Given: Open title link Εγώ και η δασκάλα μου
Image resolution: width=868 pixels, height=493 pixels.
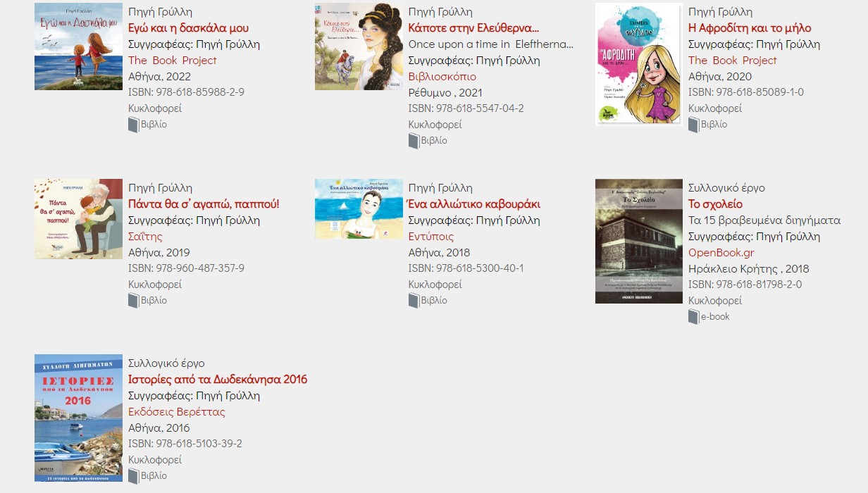Looking at the screenshot, I should click(x=188, y=28).
